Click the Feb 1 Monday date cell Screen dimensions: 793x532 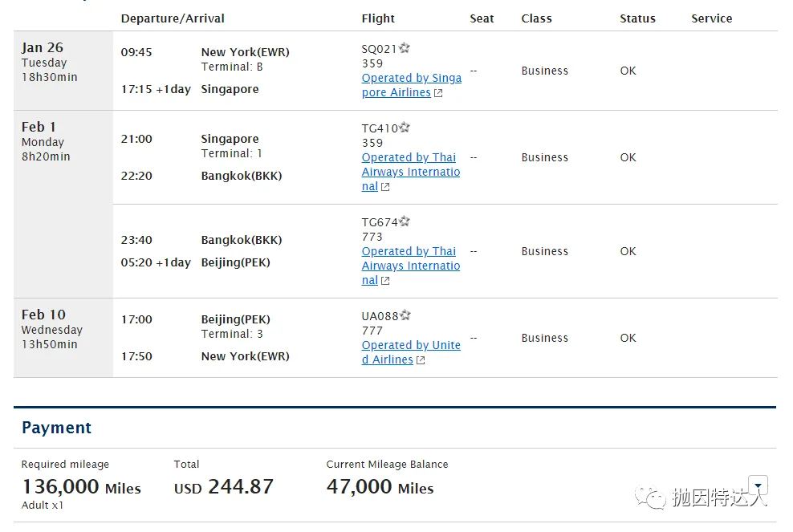[x=46, y=141]
